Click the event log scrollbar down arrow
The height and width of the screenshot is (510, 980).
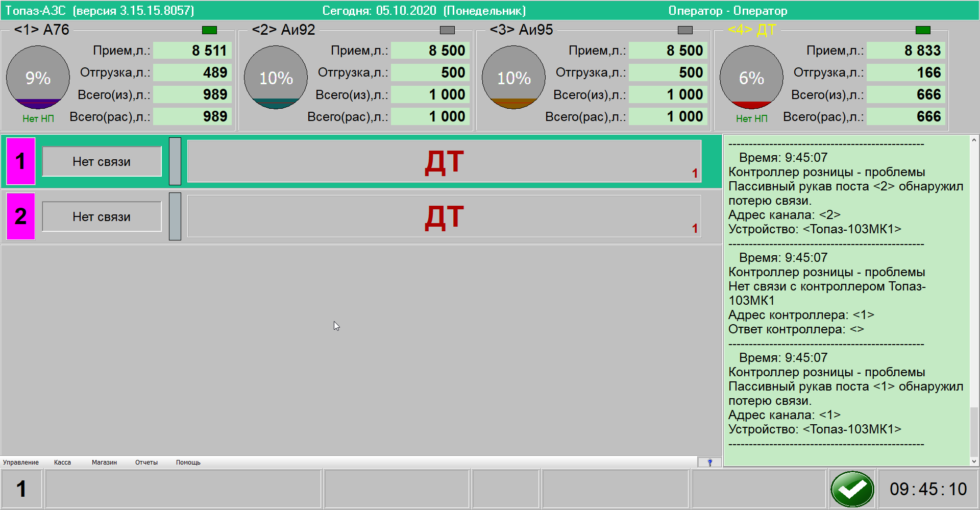click(x=974, y=461)
